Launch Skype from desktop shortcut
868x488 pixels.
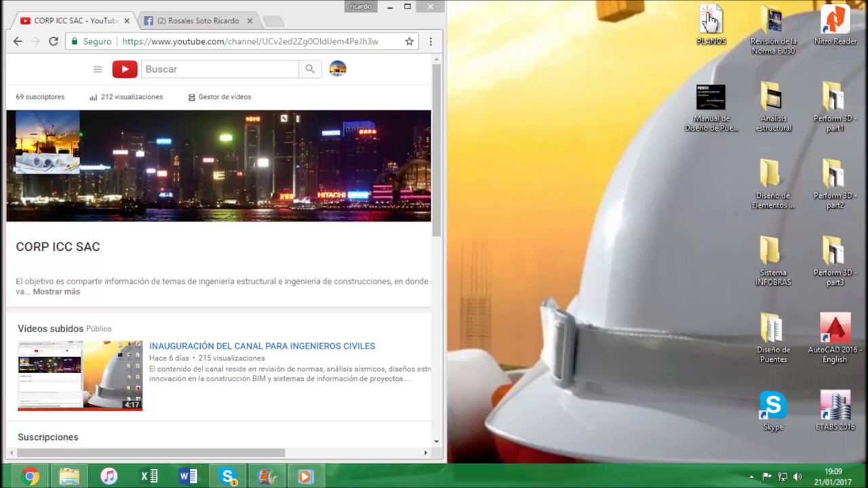[x=773, y=411]
